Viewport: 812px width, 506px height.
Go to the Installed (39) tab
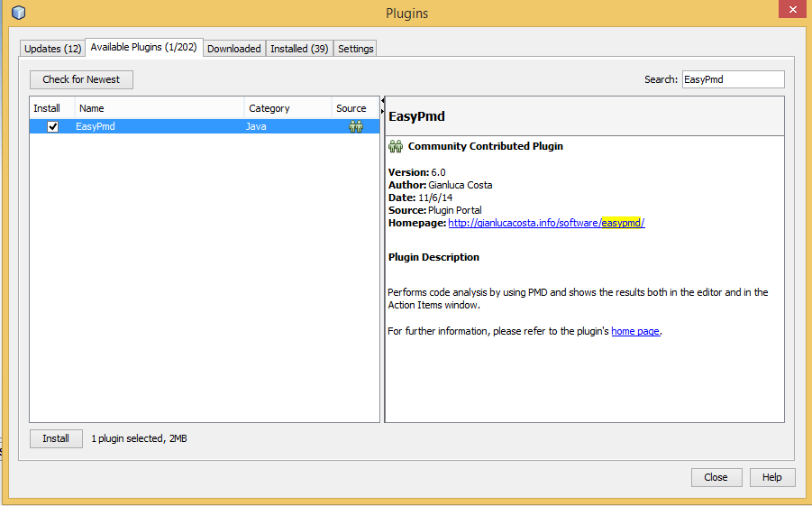pos(299,49)
